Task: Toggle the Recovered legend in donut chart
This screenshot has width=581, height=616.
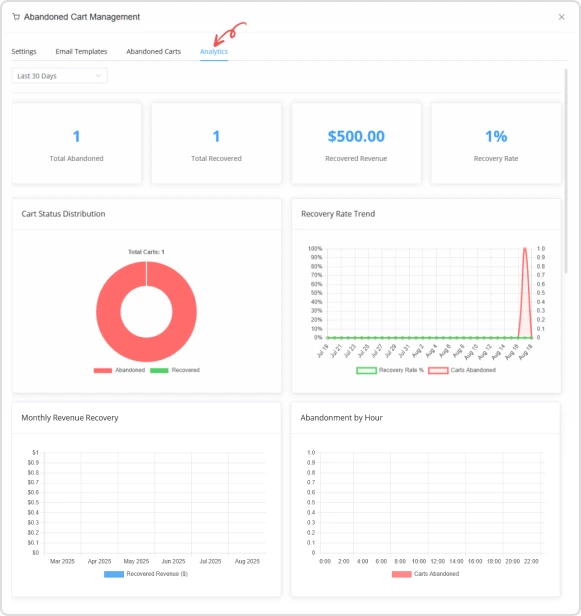Action: (175, 370)
